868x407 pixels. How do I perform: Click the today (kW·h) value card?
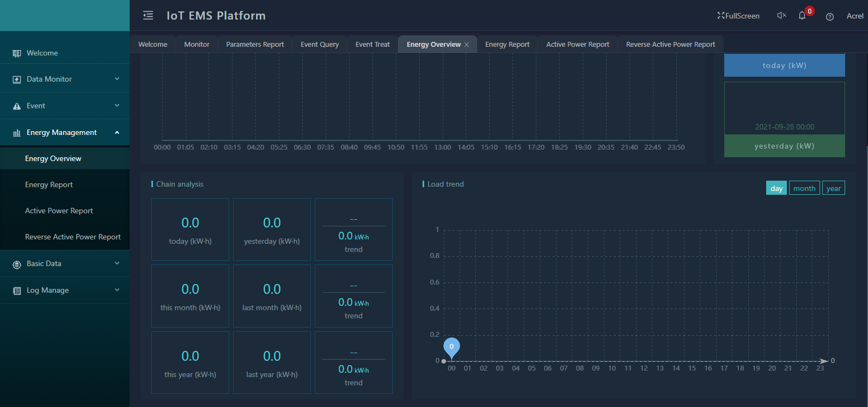pos(190,229)
